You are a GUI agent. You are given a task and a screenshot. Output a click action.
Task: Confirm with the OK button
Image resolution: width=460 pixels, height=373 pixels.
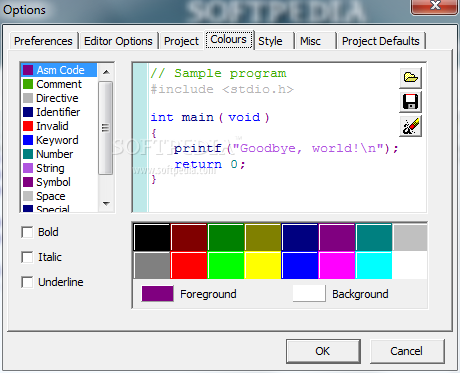click(x=323, y=351)
